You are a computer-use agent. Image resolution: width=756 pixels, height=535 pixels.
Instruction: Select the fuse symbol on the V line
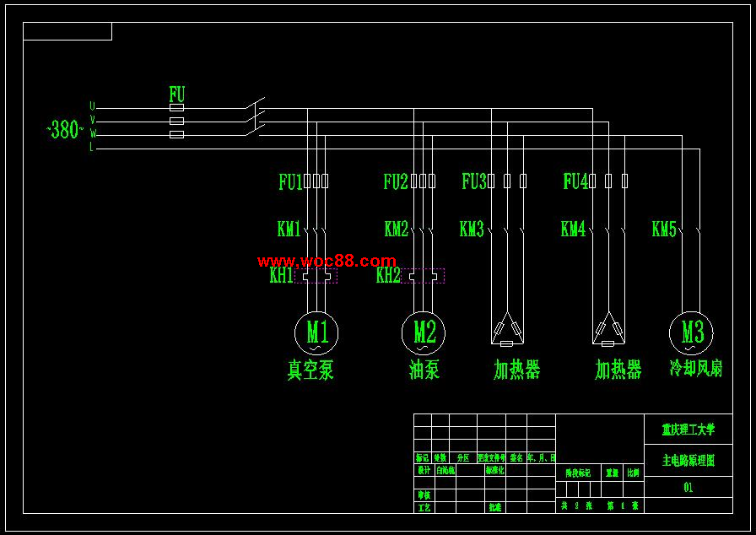(x=177, y=121)
